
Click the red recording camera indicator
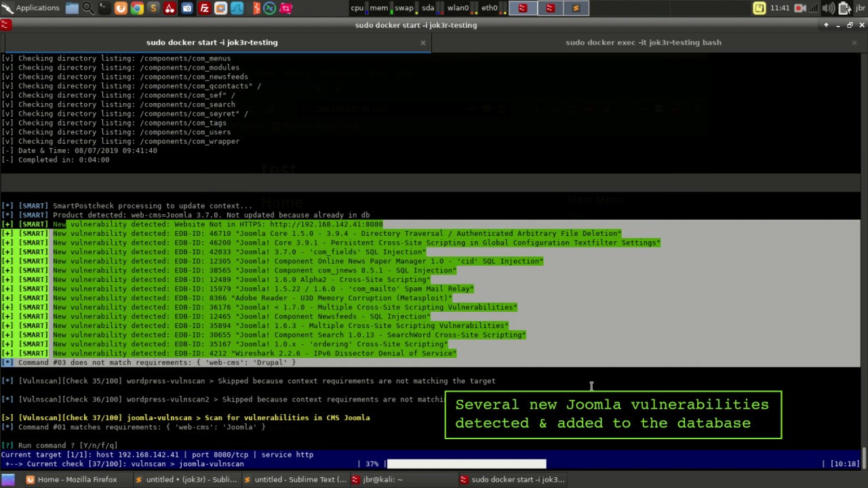pyautogui.click(x=800, y=8)
